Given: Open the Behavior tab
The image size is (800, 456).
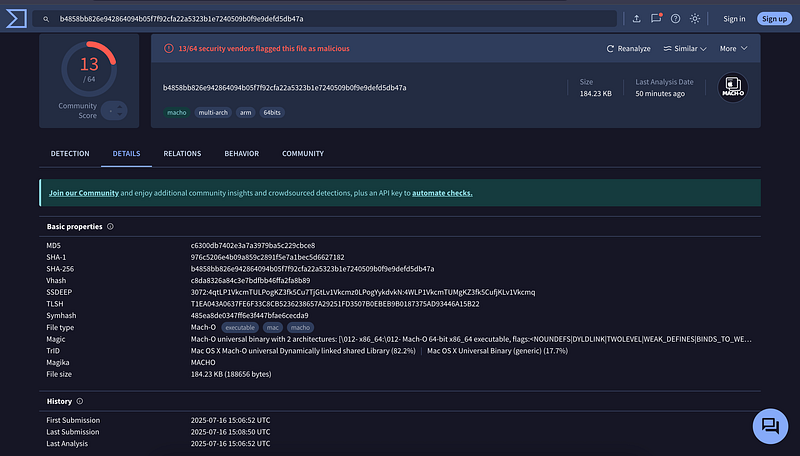Looking at the screenshot, I should coord(241,154).
